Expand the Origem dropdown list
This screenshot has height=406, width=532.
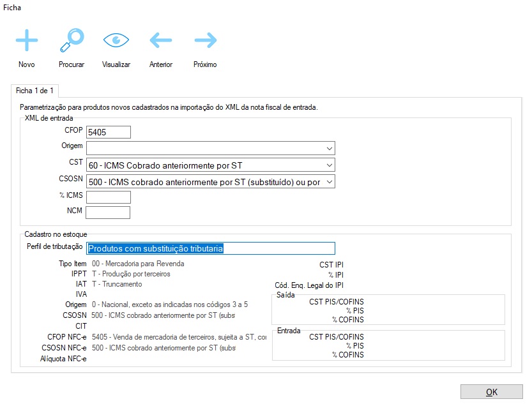coord(328,149)
